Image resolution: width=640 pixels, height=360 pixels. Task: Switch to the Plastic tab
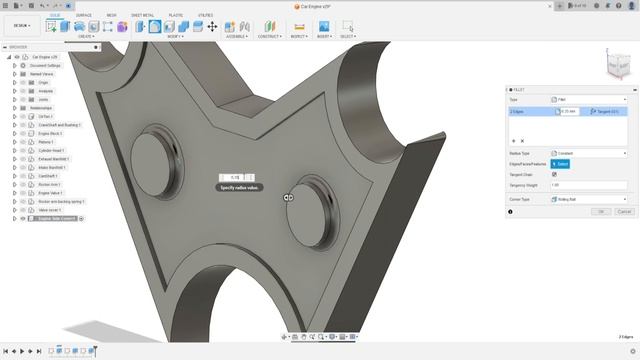coord(176,15)
